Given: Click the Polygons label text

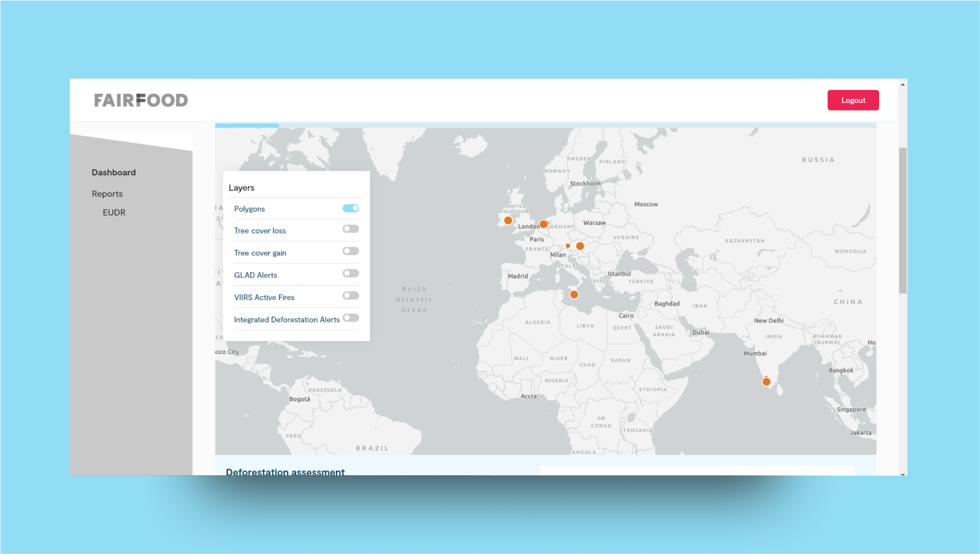Looking at the screenshot, I should click(249, 209).
